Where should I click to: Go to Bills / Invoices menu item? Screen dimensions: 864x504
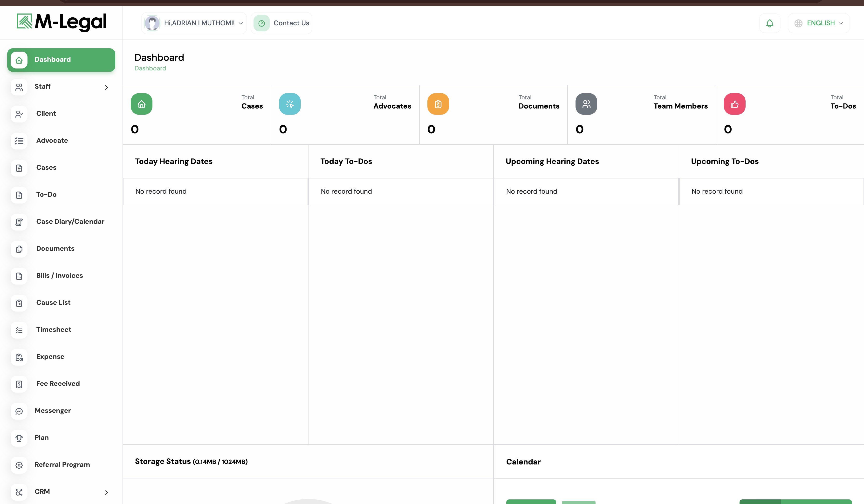click(x=59, y=275)
